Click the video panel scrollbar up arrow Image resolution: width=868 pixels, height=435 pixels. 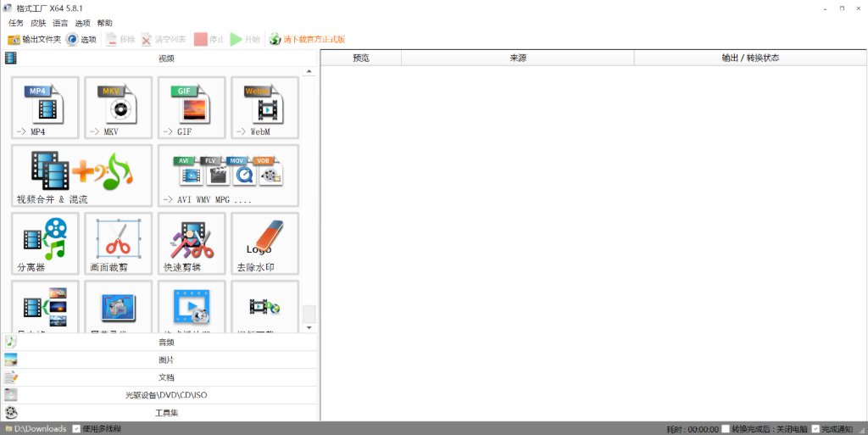(309, 71)
